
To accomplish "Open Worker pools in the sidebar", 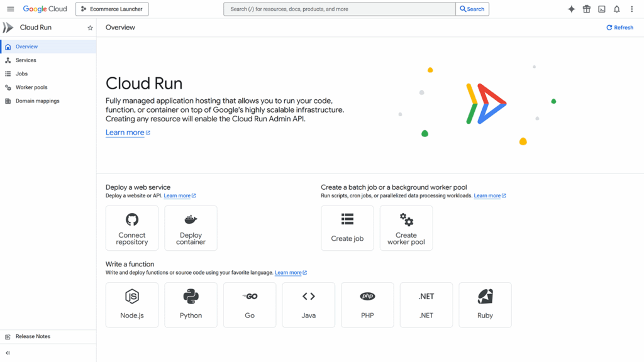I will pyautogui.click(x=48, y=87).
